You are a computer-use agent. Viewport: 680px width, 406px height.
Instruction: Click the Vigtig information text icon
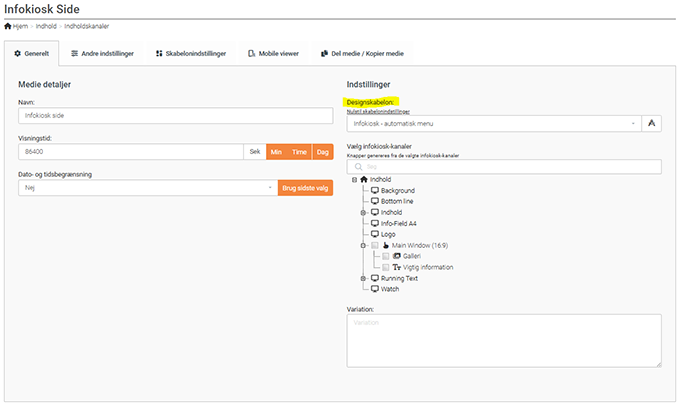pyautogui.click(x=397, y=267)
